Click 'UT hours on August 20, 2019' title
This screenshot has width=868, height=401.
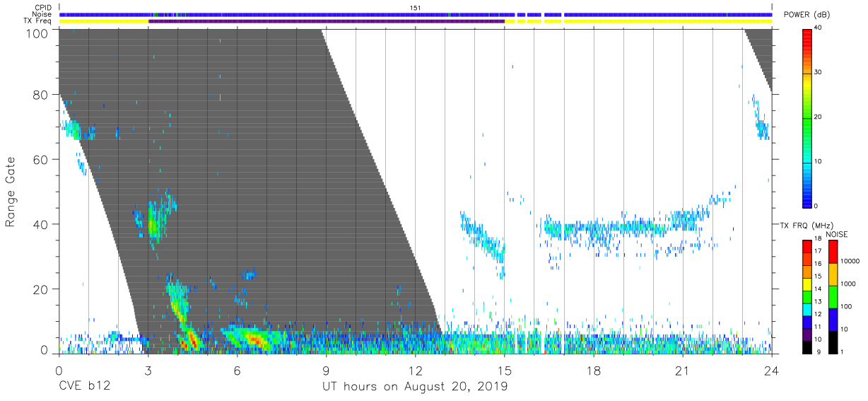click(x=415, y=387)
